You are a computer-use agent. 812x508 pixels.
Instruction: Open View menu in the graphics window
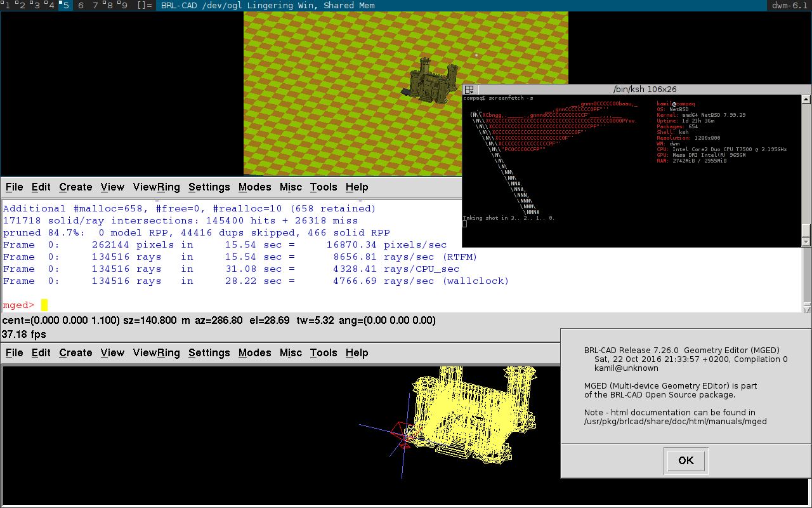point(112,353)
